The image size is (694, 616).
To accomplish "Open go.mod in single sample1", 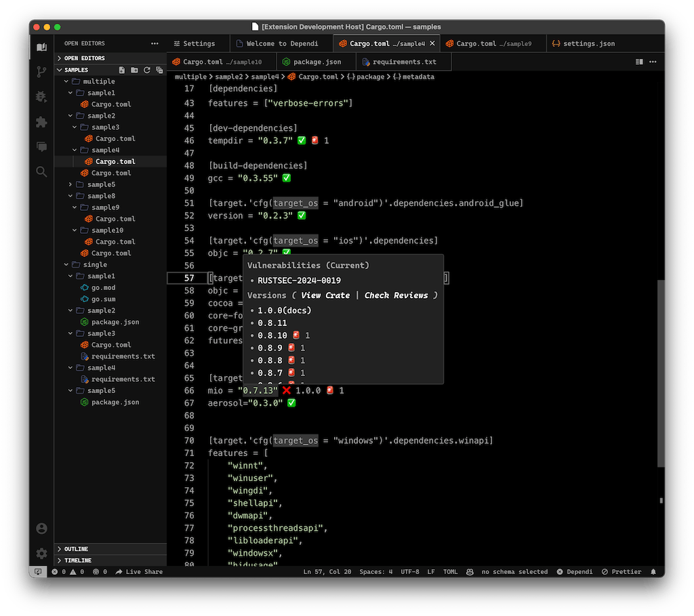I will click(103, 287).
